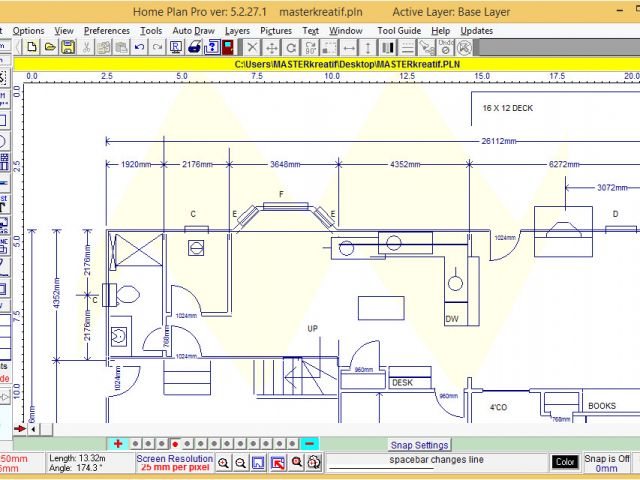Click the Screen Resolution readout
The height and width of the screenshot is (480, 640).
click(x=175, y=462)
